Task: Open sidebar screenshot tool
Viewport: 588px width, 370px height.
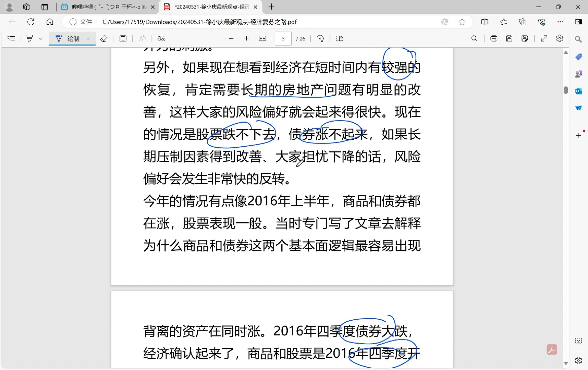Action: pos(578,341)
